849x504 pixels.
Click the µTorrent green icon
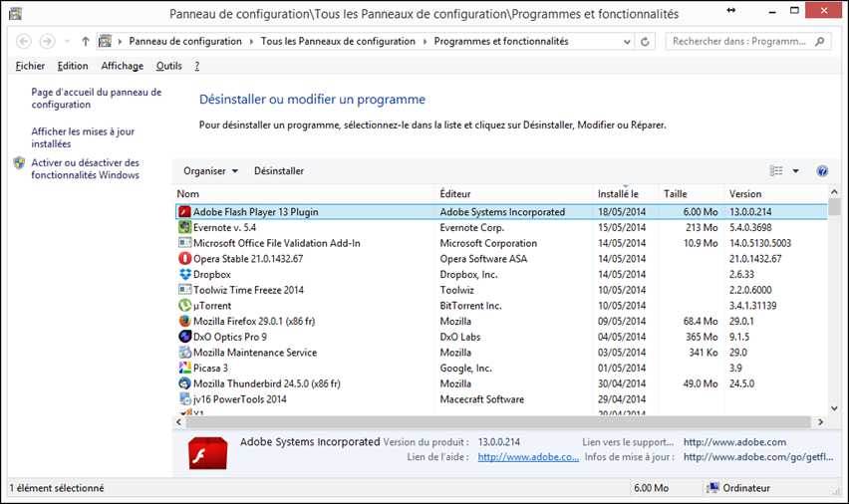click(185, 306)
